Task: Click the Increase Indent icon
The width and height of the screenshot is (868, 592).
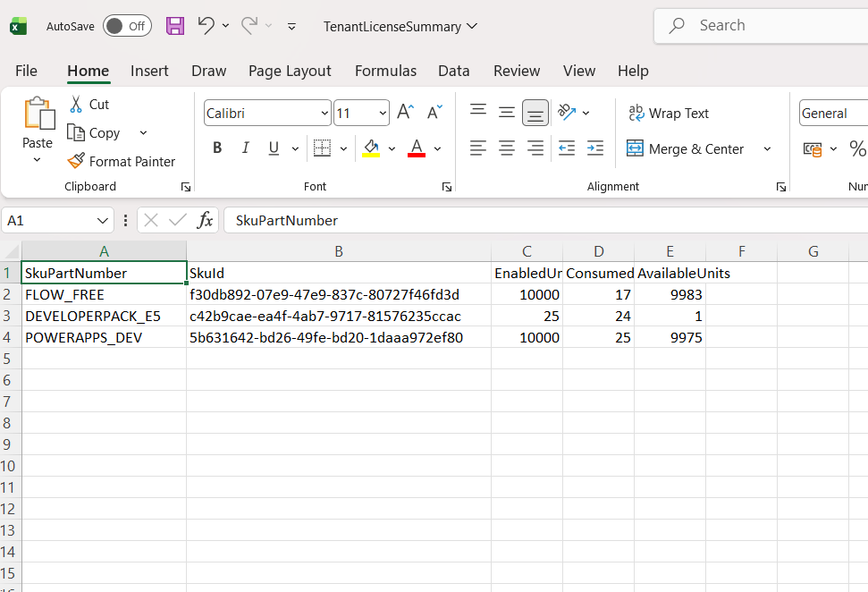Action: (x=595, y=148)
